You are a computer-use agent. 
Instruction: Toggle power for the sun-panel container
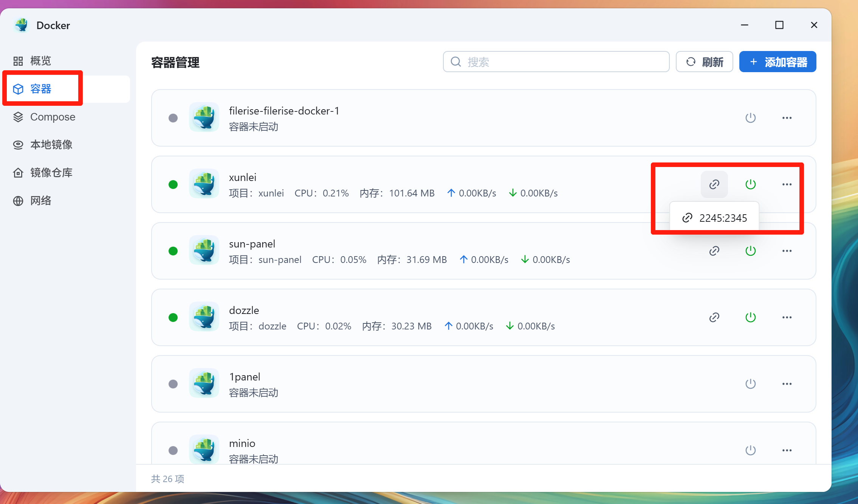(x=750, y=251)
